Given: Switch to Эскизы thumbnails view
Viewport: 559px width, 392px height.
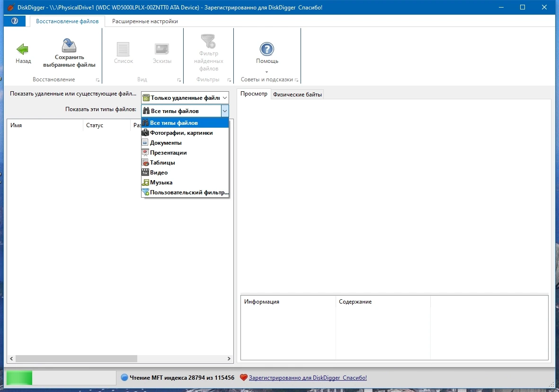Looking at the screenshot, I should tap(162, 53).
